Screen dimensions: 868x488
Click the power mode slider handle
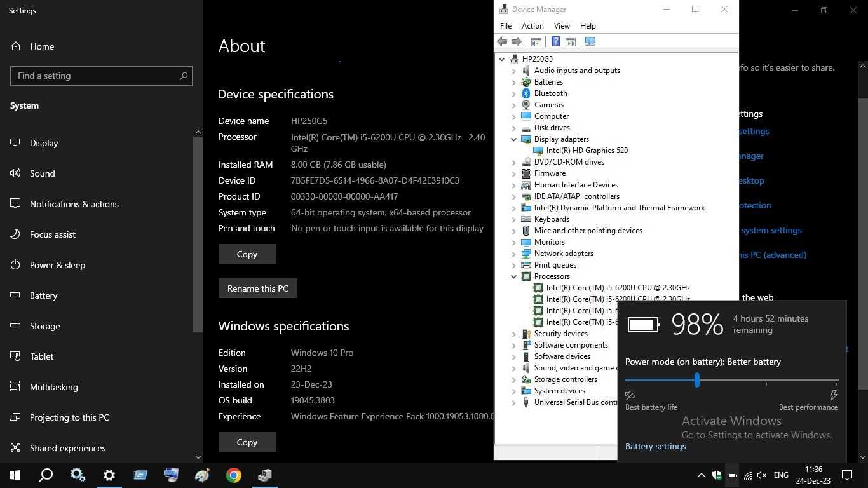pos(697,380)
